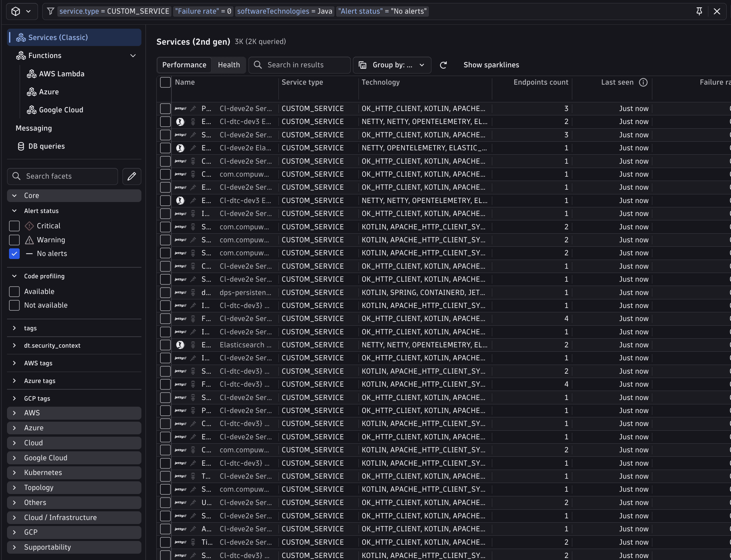Expand the tags facet
731x560 pixels.
(x=14, y=328)
